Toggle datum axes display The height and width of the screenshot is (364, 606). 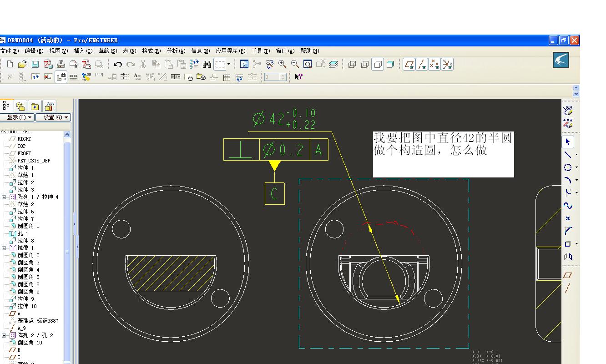(422, 64)
